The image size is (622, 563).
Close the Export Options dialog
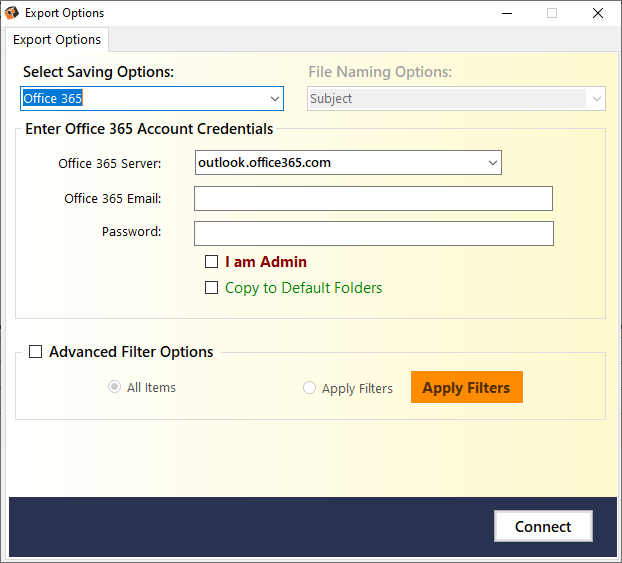tap(597, 13)
